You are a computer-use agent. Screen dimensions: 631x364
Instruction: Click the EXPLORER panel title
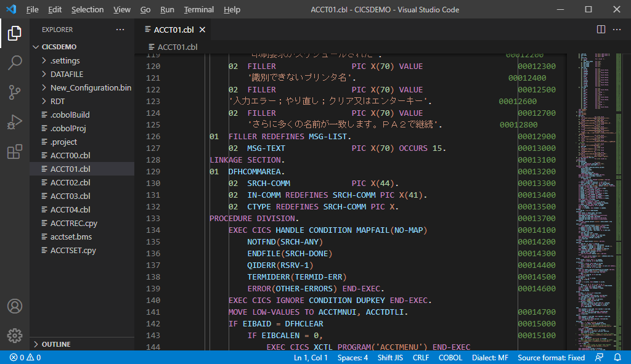(57, 30)
